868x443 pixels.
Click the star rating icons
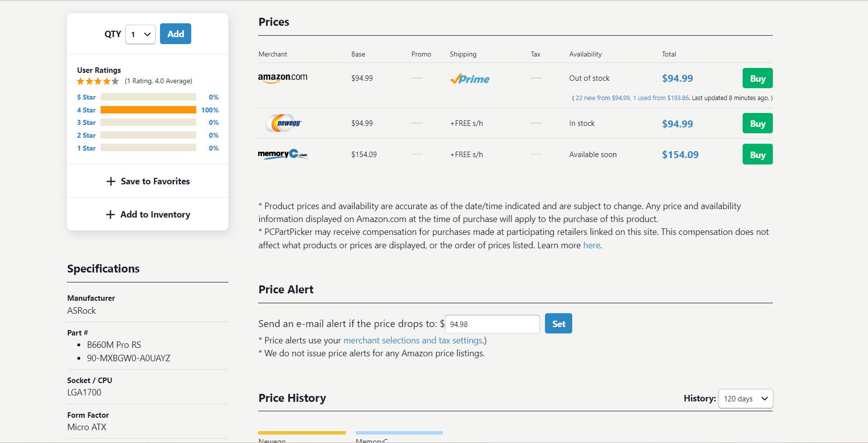point(98,81)
